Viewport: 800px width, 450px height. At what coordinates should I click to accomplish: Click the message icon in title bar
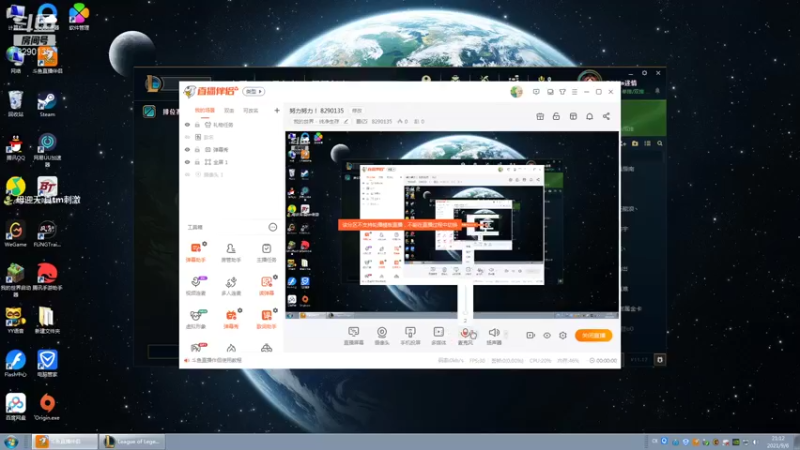pyautogui.click(x=536, y=92)
